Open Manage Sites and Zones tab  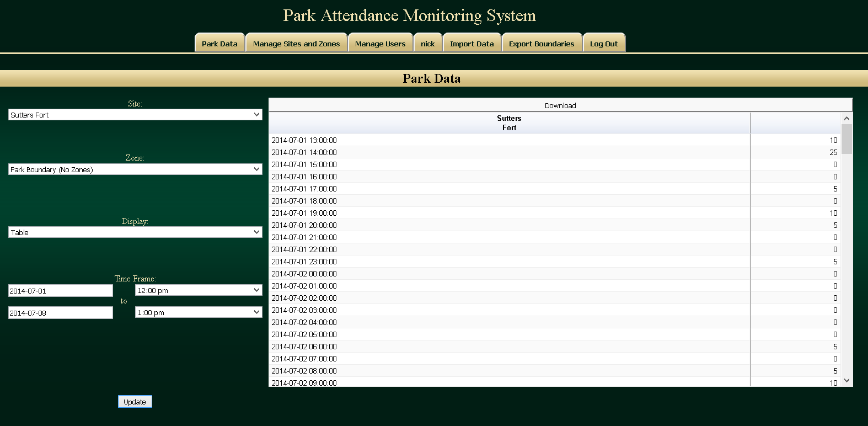coord(296,43)
